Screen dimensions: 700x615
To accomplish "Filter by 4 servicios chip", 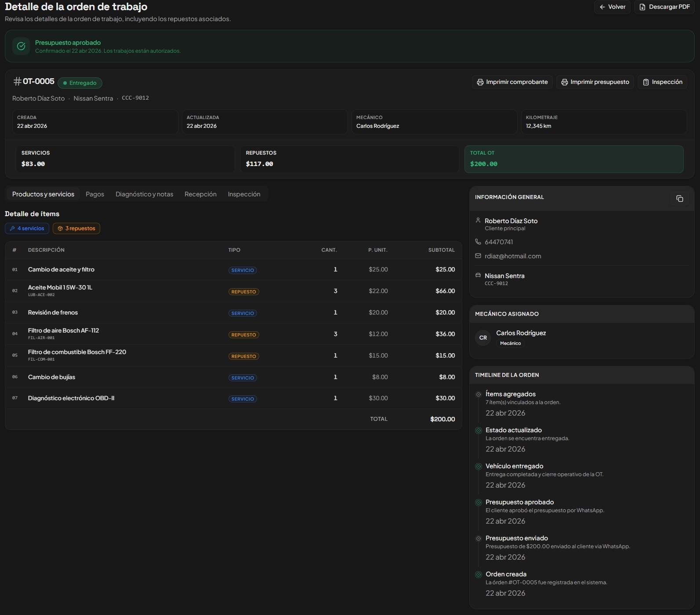I will coord(27,228).
